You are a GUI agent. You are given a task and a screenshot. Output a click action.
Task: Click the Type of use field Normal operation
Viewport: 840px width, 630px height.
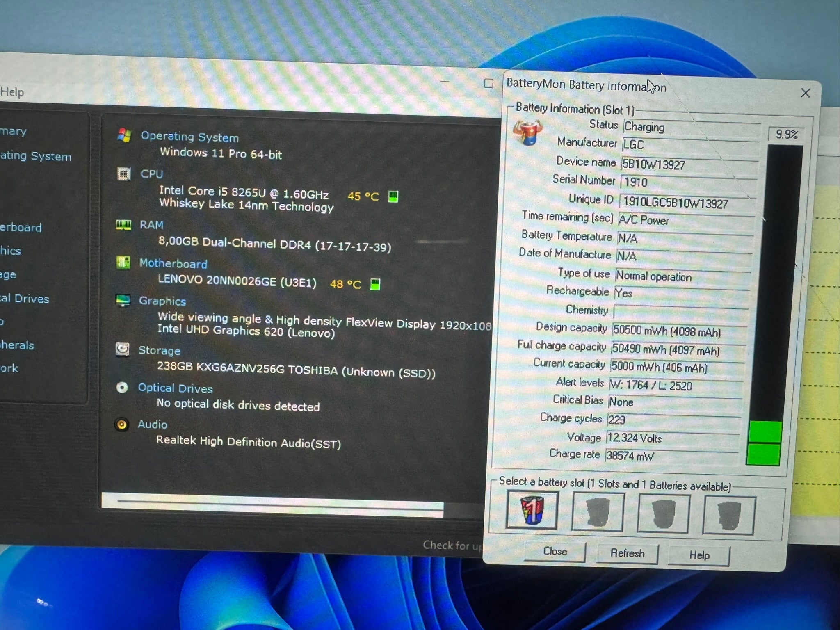[683, 276]
